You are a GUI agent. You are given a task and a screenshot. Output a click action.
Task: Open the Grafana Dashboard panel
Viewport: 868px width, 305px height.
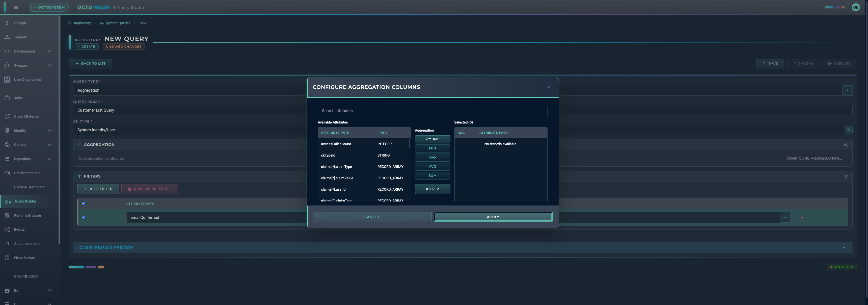(29, 187)
